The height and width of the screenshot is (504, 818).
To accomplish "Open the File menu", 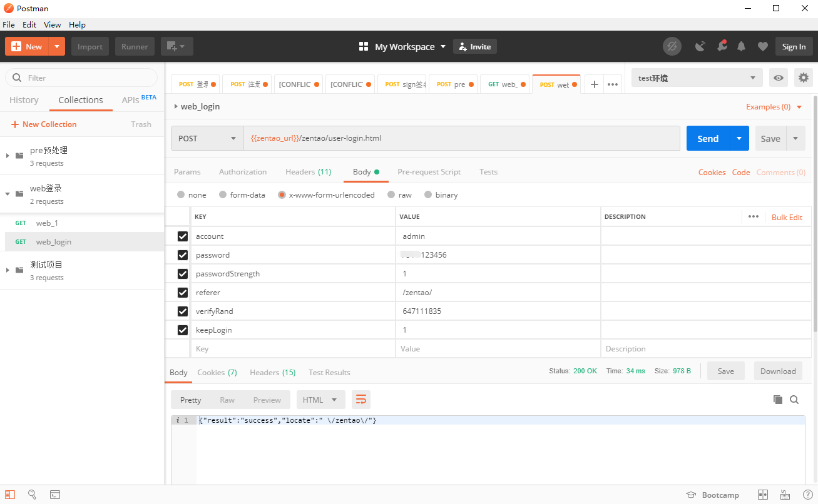I will point(8,24).
